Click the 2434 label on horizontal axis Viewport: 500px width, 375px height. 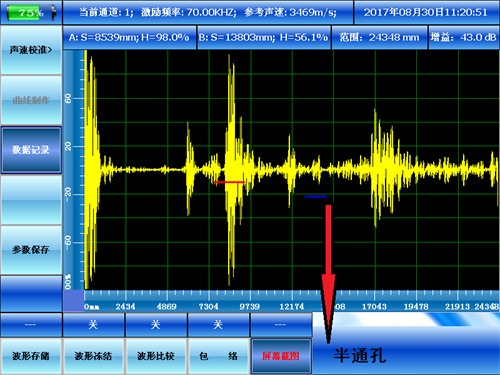pos(125,306)
